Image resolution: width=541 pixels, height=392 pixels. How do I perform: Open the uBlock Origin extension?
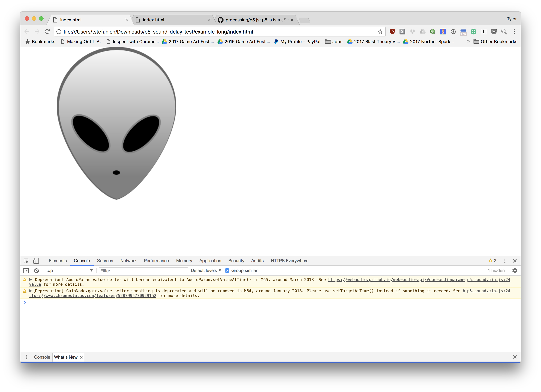(392, 32)
